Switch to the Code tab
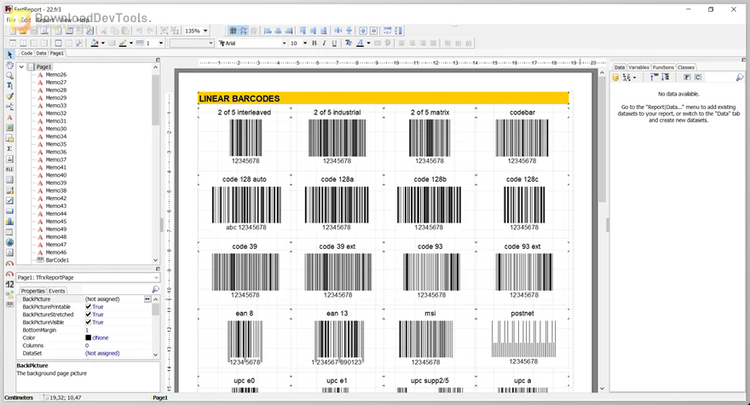Viewport: 750px width, 405px height. tap(27, 53)
